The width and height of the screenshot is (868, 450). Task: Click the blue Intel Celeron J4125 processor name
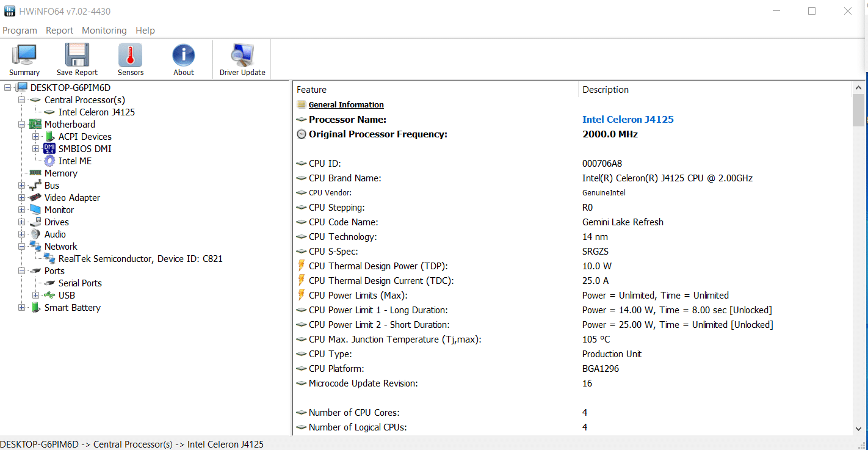point(628,120)
